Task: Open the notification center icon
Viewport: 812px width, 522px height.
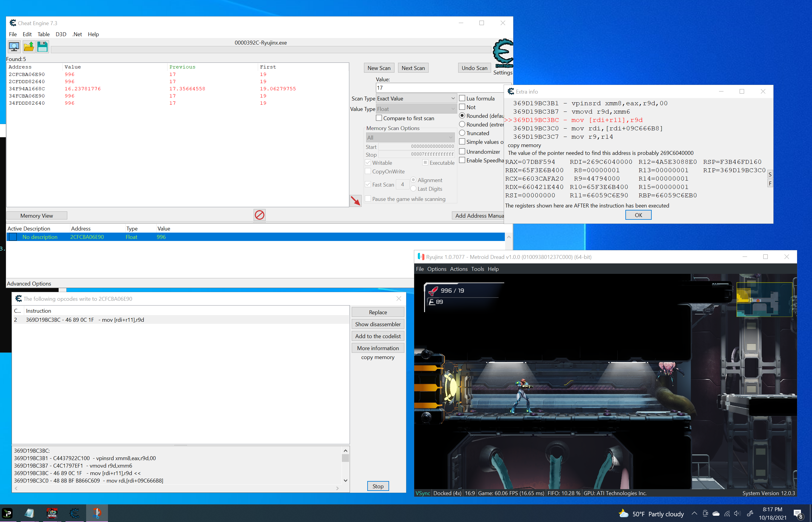Action: (798, 514)
